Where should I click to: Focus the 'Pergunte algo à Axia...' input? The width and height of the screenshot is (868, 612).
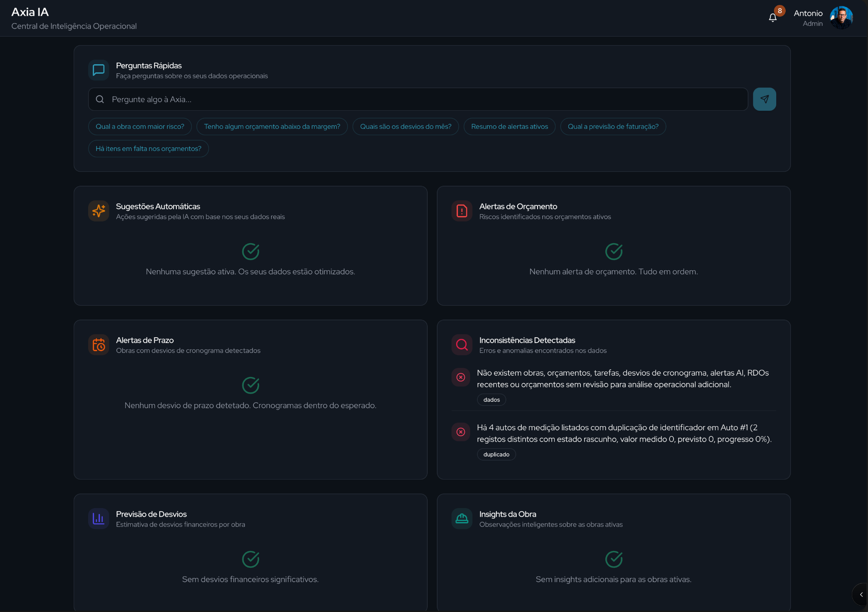[418, 99]
